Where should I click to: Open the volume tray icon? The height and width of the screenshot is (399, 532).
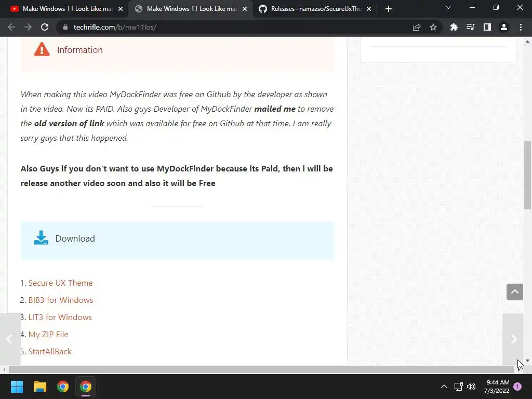[x=471, y=387]
